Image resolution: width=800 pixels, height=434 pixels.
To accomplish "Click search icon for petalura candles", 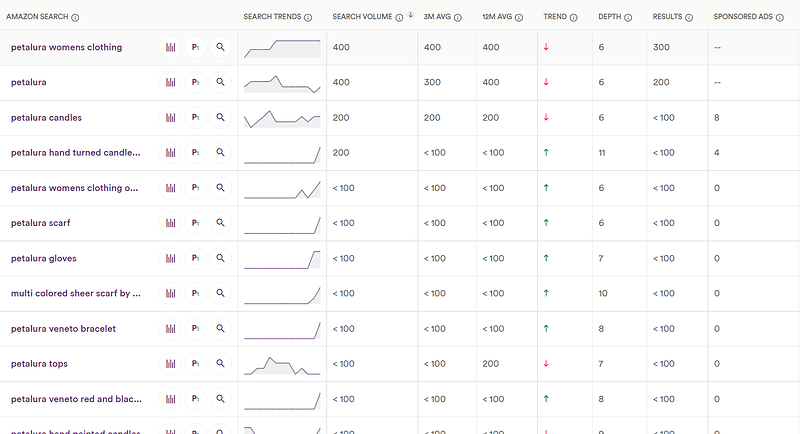I will point(220,118).
